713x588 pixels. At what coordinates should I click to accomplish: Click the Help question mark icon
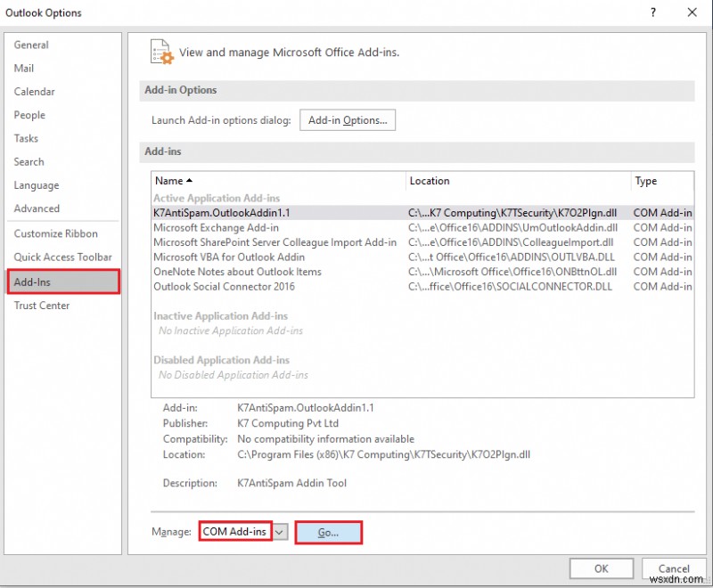tap(653, 12)
